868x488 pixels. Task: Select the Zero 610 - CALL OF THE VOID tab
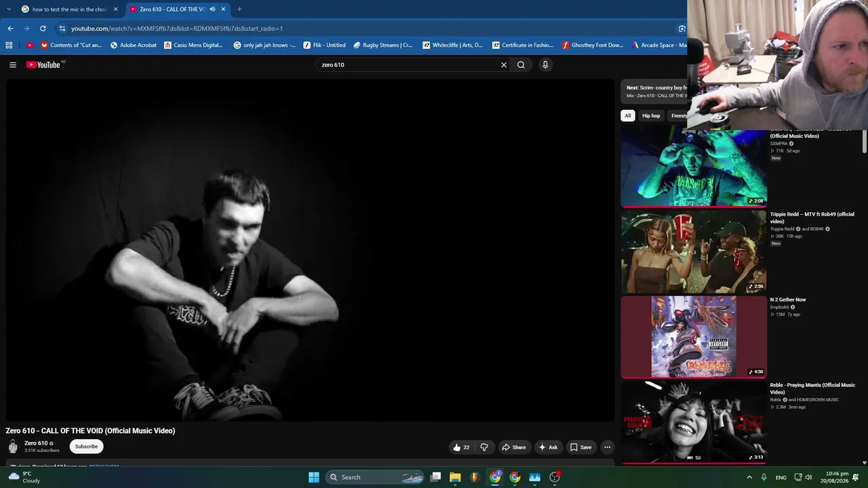tap(178, 9)
